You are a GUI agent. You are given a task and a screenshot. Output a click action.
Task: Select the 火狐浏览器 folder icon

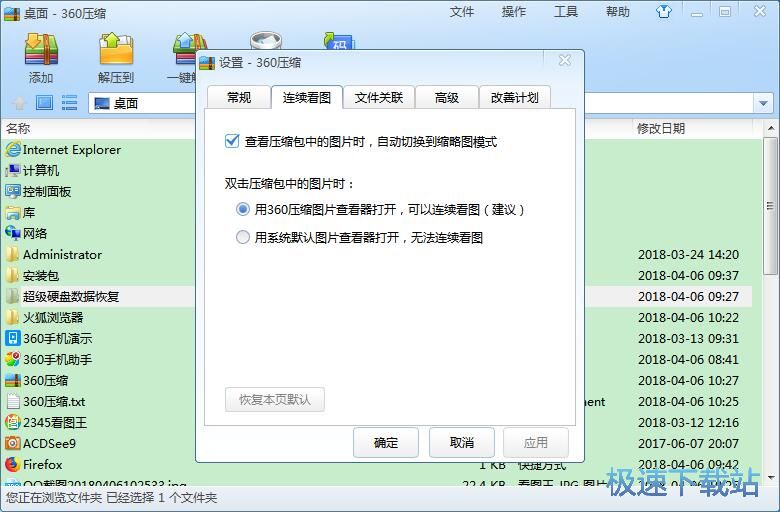click(x=13, y=317)
